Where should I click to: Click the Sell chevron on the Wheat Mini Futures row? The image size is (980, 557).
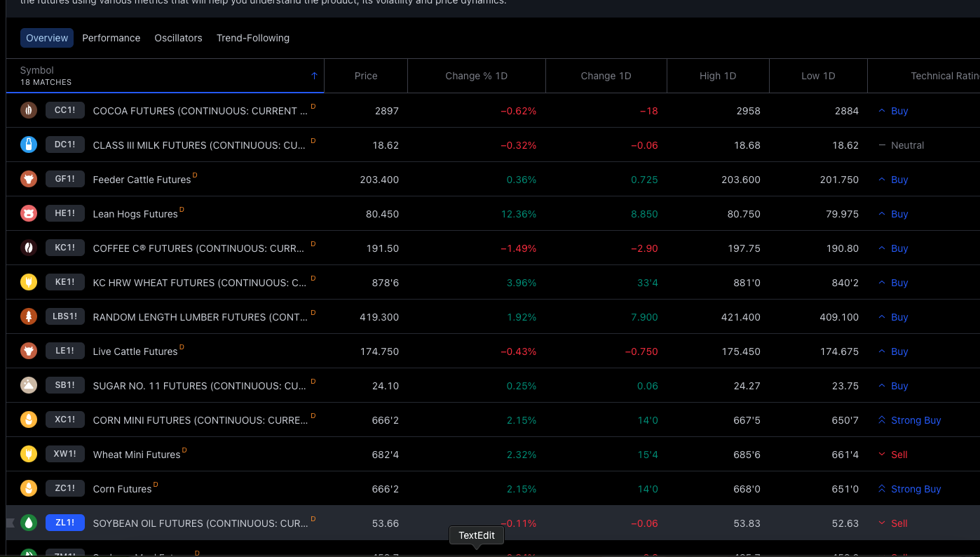[x=881, y=454]
